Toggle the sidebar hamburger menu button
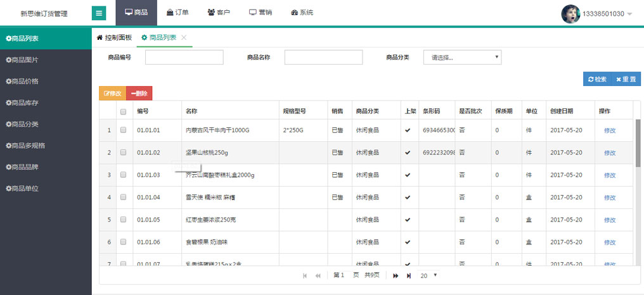This screenshot has height=295, width=644. click(99, 13)
